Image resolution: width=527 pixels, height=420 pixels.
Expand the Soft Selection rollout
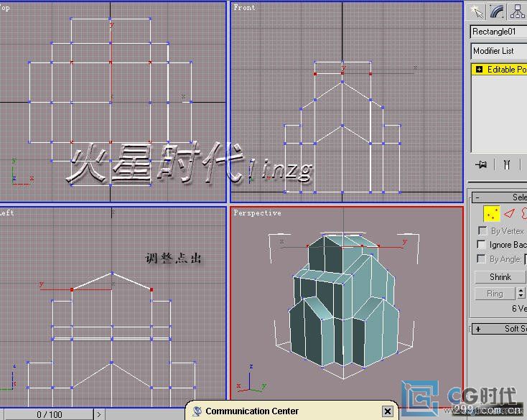click(500, 329)
